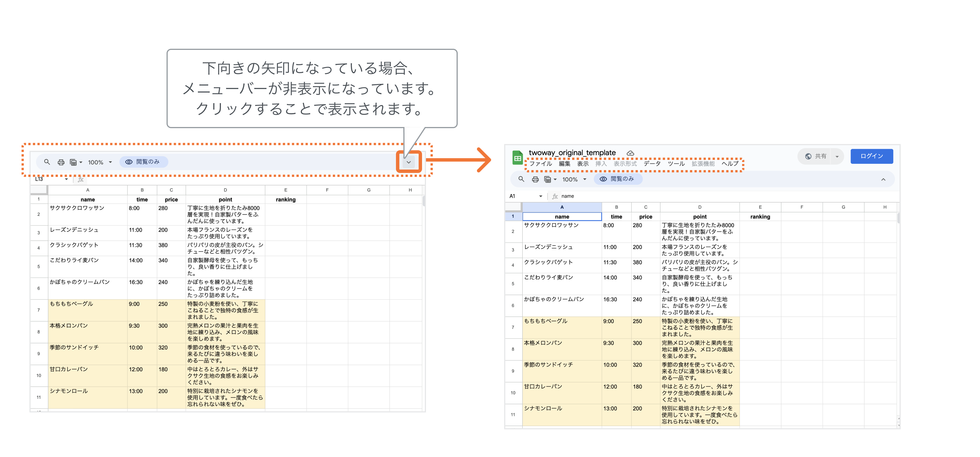Click the filter view icon in left toolbar

[x=73, y=162]
